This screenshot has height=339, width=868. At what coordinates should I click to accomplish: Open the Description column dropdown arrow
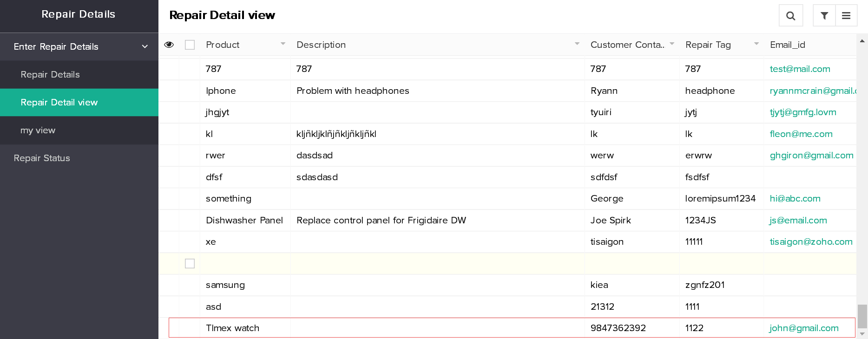tap(577, 44)
